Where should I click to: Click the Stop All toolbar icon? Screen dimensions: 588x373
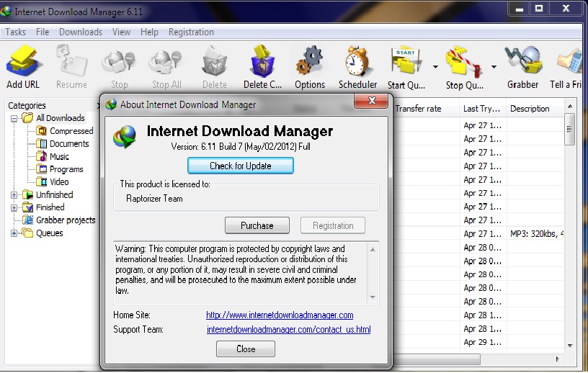166,62
